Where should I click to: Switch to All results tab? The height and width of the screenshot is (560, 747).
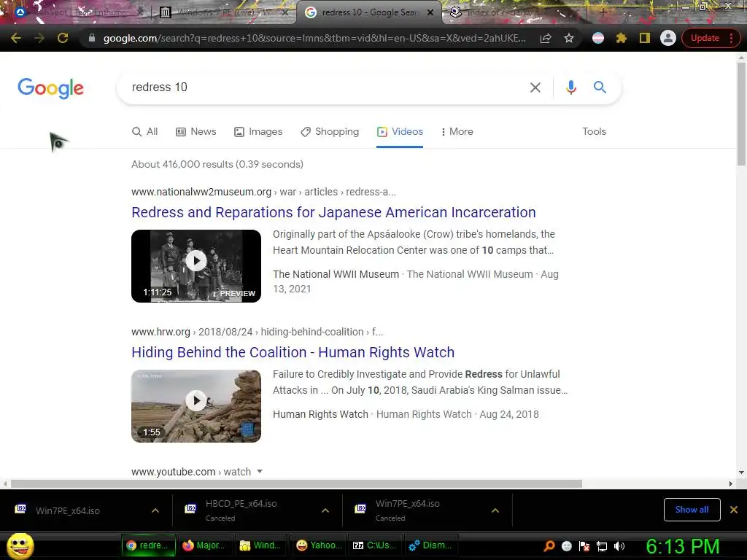pyautogui.click(x=145, y=131)
